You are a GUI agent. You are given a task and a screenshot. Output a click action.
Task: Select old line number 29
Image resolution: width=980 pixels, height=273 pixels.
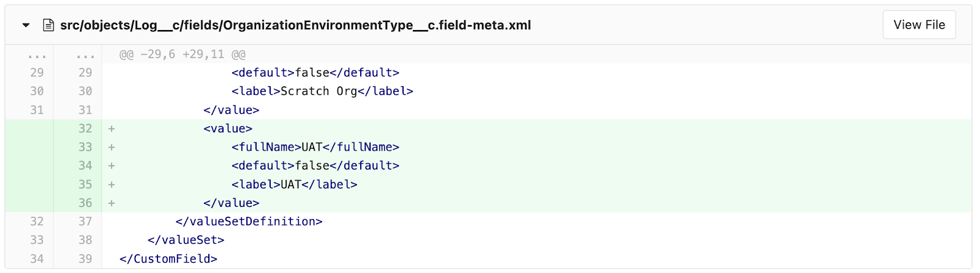[x=37, y=73]
